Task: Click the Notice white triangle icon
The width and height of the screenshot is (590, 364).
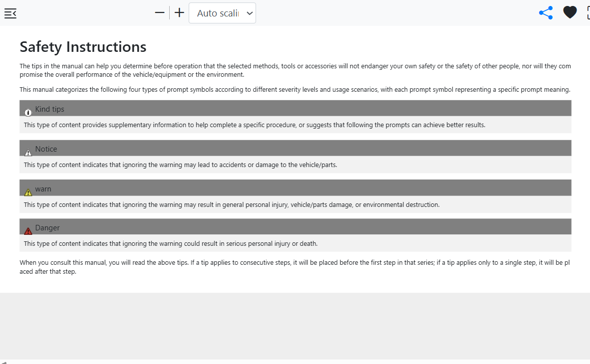Action: point(28,152)
